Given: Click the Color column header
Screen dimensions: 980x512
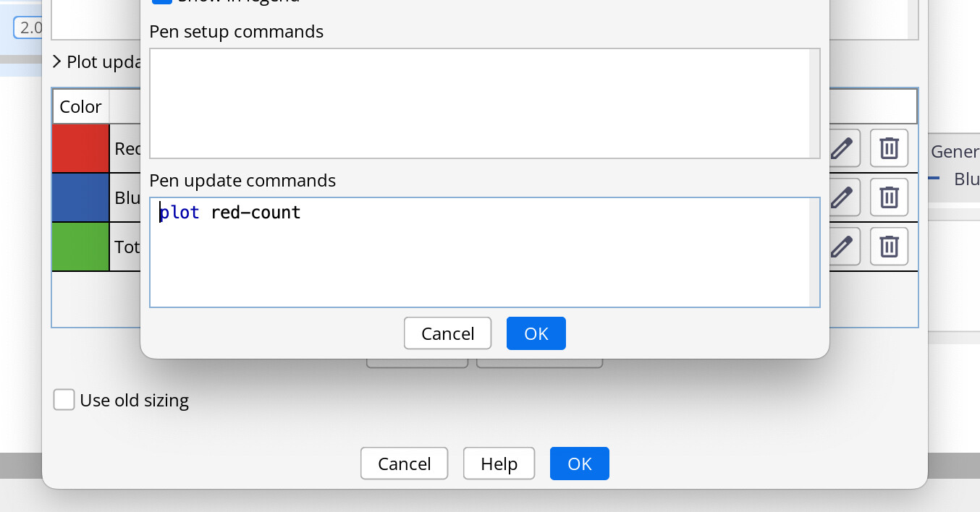Looking at the screenshot, I should (x=80, y=107).
